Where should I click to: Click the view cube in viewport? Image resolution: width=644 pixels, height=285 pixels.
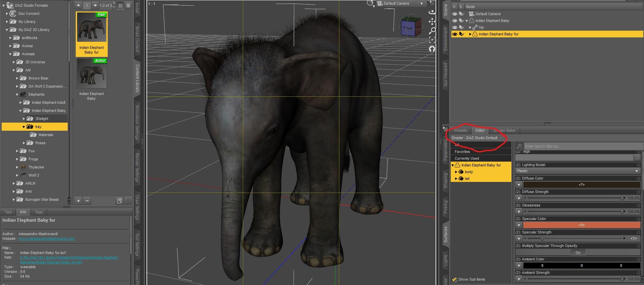[x=411, y=26]
